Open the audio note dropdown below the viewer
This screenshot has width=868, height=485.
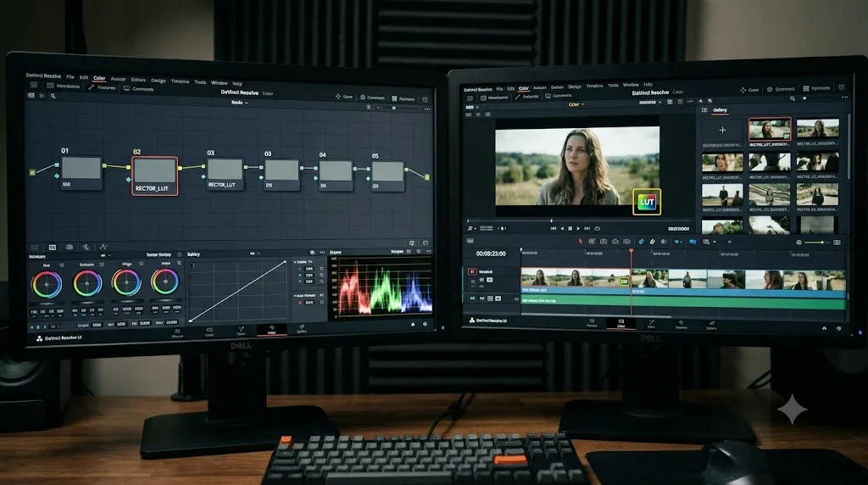(x=471, y=228)
